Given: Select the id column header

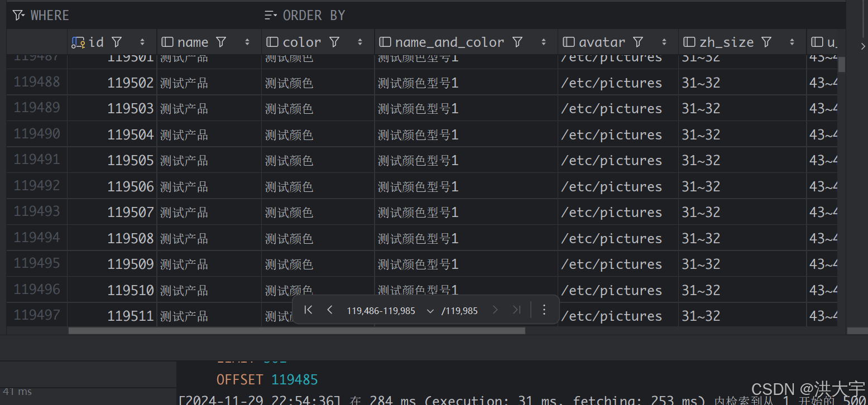Looking at the screenshot, I should pyautogui.click(x=112, y=42).
